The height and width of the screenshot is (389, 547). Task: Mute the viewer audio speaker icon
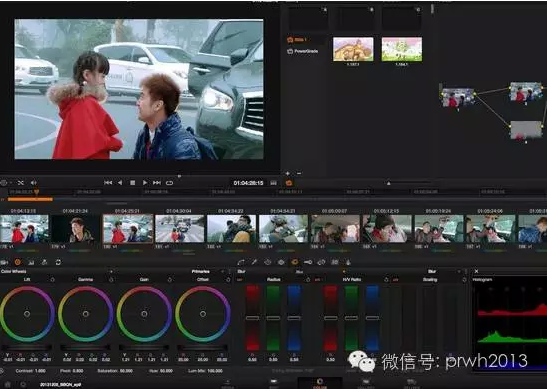pyautogui.click(x=33, y=183)
